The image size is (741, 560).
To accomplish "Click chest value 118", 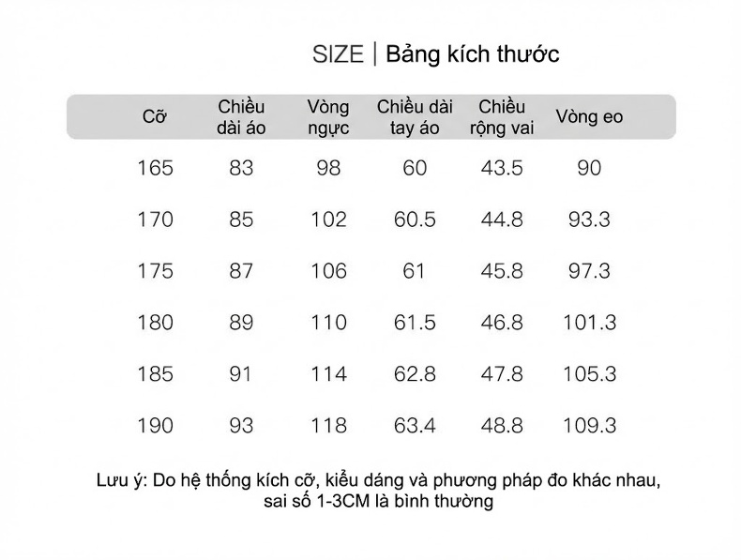I will click(328, 425).
